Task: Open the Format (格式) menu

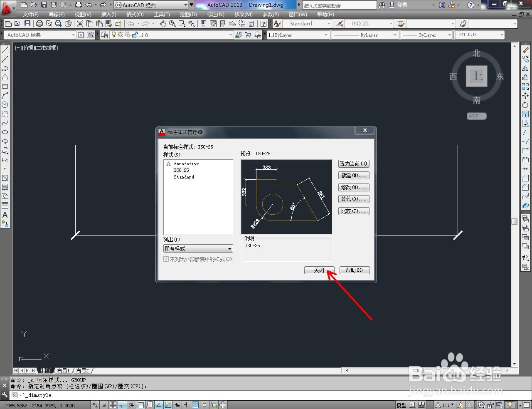Action: click(x=135, y=14)
